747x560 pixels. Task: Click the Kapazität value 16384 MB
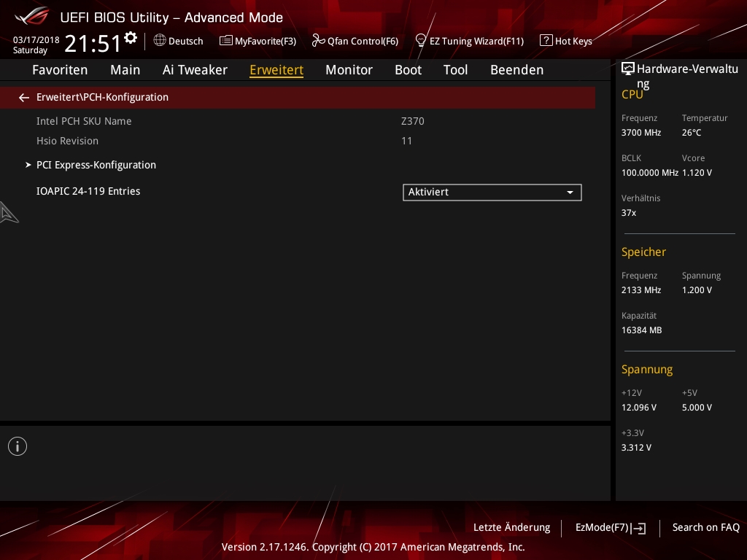pyautogui.click(x=642, y=330)
